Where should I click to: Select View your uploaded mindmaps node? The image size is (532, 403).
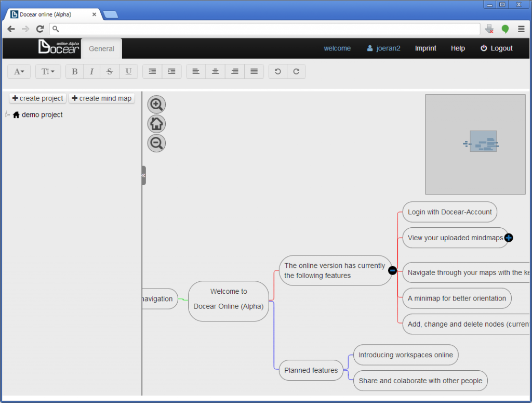tap(455, 238)
